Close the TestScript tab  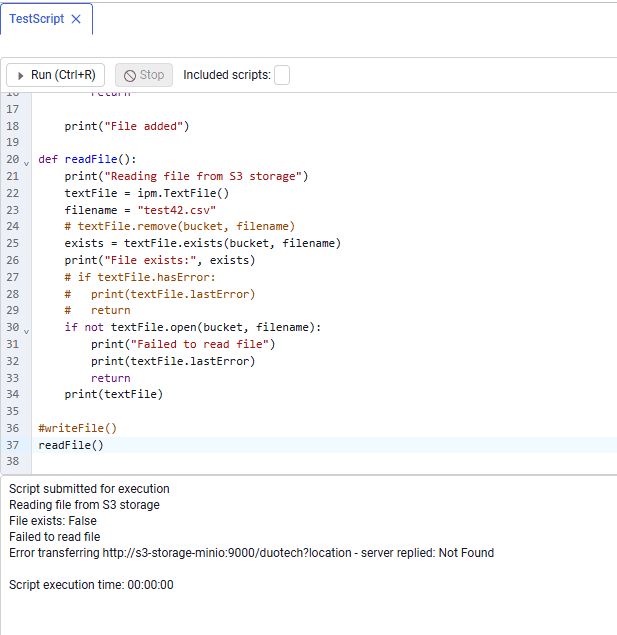(76, 19)
